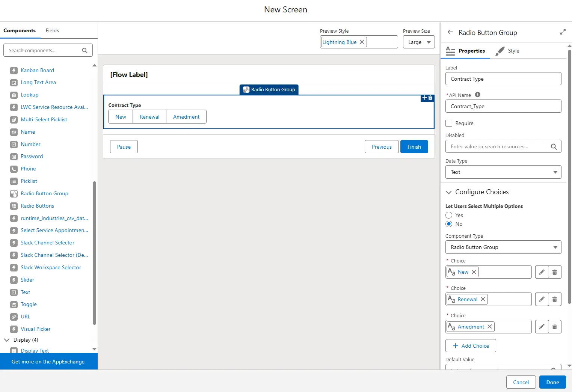Viewport: 572px width, 392px height.
Task: Delete the Amedment choice with trash icon
Action: 555,327
